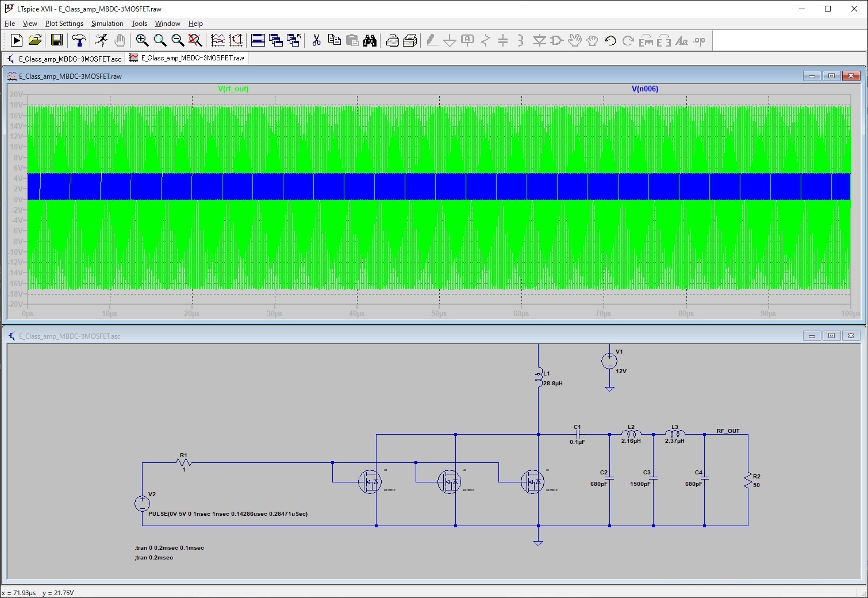The image size is (868, 598).
Task: Activate the Zoom out tool
Action: tap(178, 40)
